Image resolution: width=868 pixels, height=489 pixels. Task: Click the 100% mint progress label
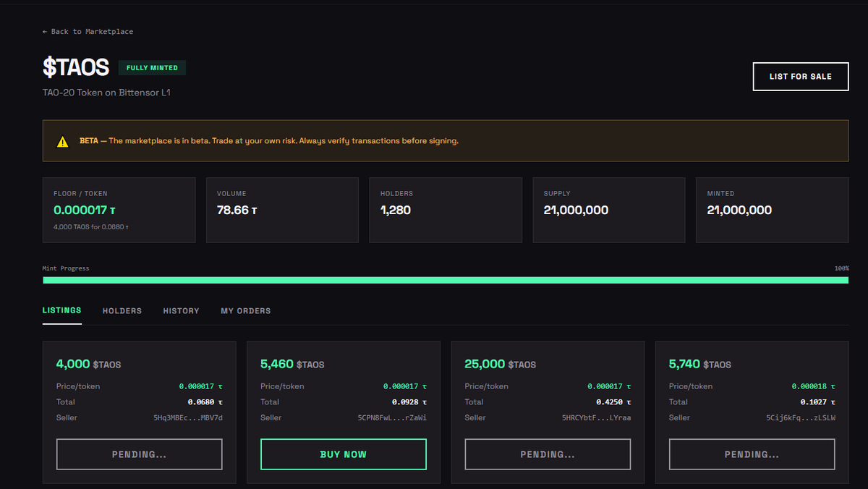point(841,268)
